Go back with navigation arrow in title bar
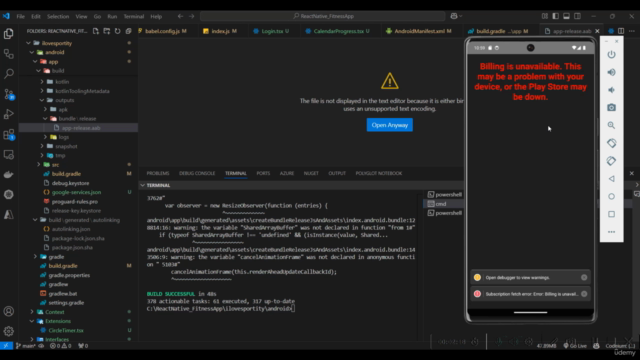Viewport: 640px width, 360px height. (180, 16)
